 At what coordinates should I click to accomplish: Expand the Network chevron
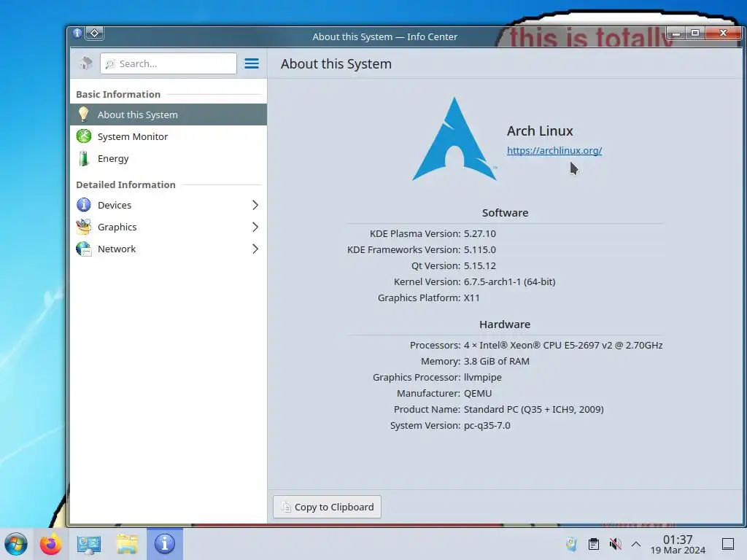click(x=255, y=249)
